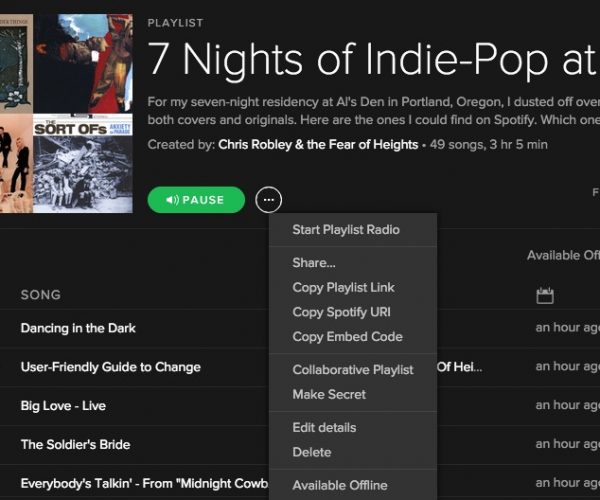Screen dimensions: 600x500
Task: Select the Big Love - Live track
Action: [x=63, y=406]
